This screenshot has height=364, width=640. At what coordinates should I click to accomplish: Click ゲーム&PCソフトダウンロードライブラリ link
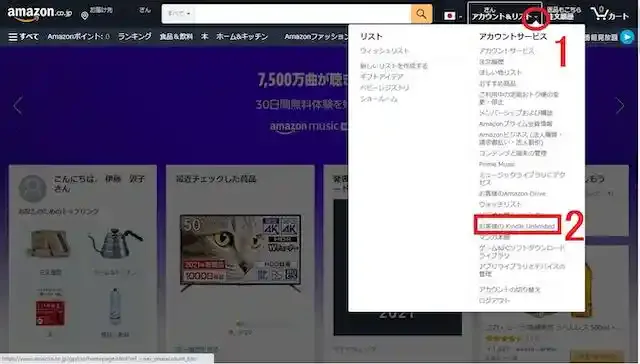coord(522,252)
